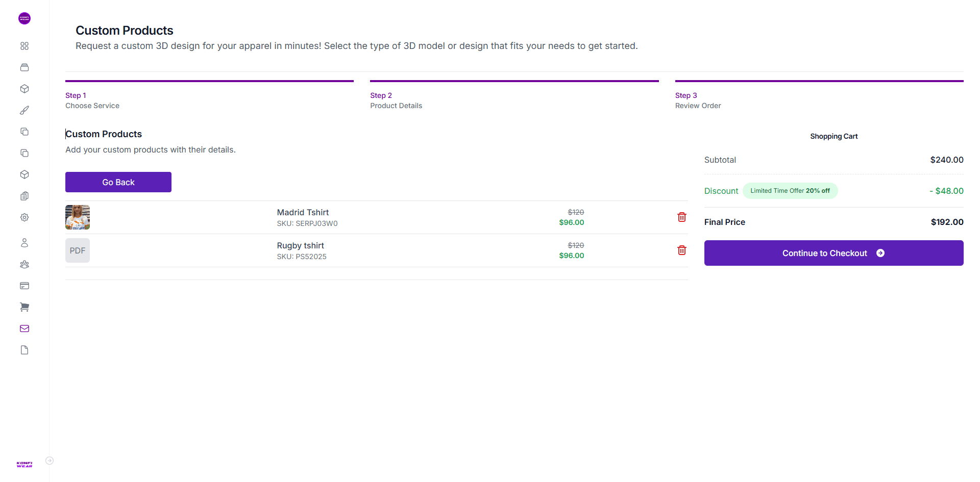This screenshot has height=482, width=980.
Task: Go to Step 1 Choose Service
Action: point(92,100)
